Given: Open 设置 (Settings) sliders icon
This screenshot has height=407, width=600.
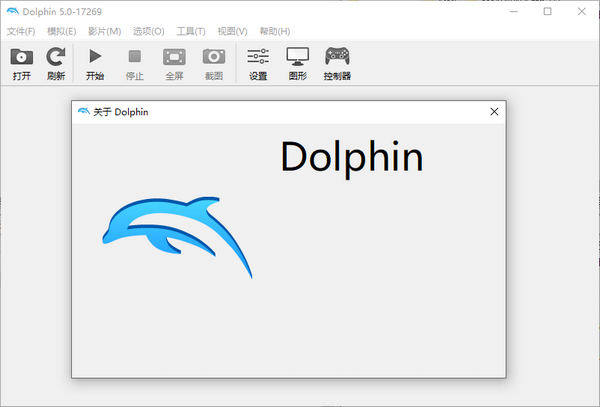Looking at the screenshot, I should [258, 56].
